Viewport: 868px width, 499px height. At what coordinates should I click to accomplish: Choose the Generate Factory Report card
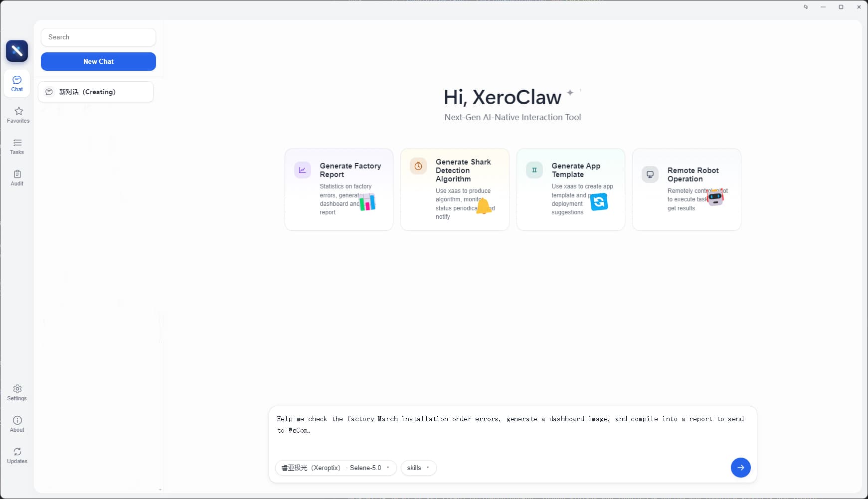339,189
